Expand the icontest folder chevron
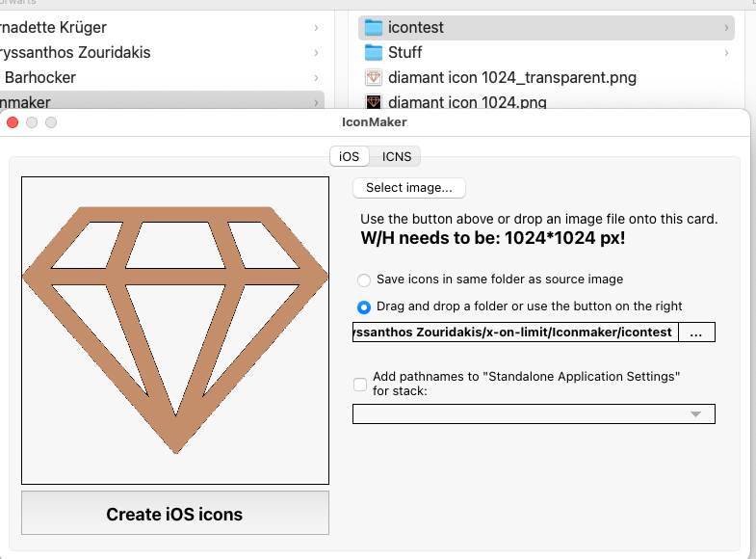Viewport: 756px width, 559px height. (725, 28)
